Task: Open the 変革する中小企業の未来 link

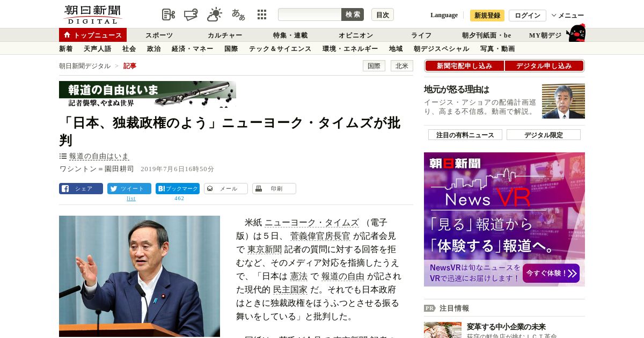Action: pyautogui.click(x=506, y=327)
